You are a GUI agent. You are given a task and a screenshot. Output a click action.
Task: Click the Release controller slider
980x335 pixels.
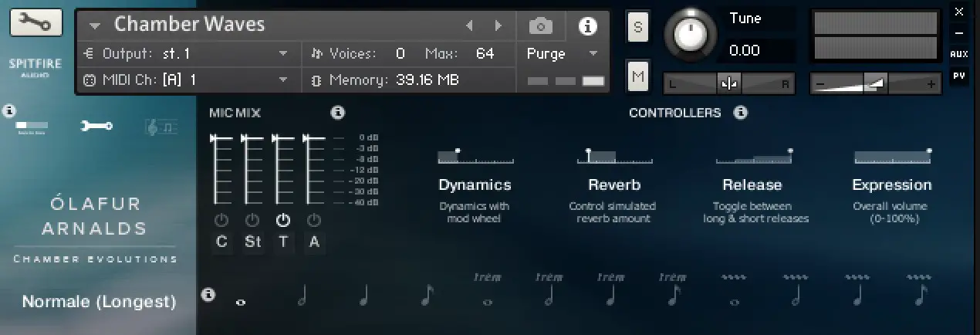pos(754,157)
